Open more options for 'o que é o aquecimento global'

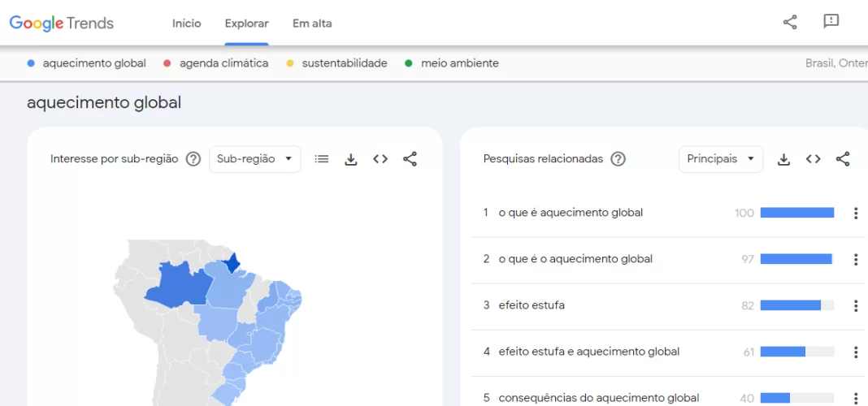coord(856,259)
